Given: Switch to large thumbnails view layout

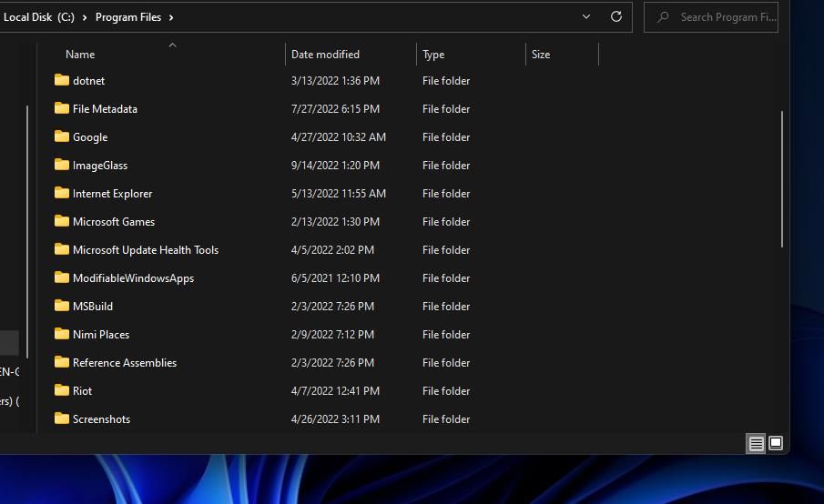Looking at the screenshot, I should point(776,443).
